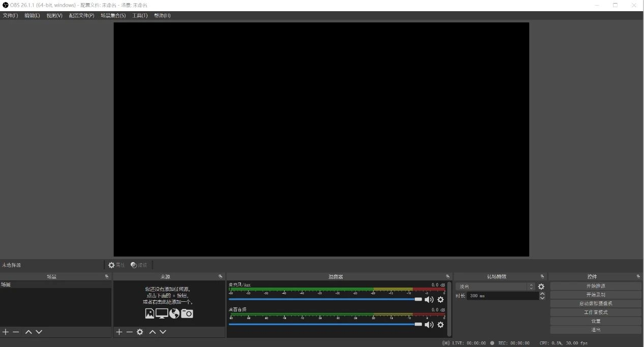Image resolution: width=644 pixels, height=347 pixels.
Task: Move the source down in the 来源 panel
Action: [x=163, y=332]
